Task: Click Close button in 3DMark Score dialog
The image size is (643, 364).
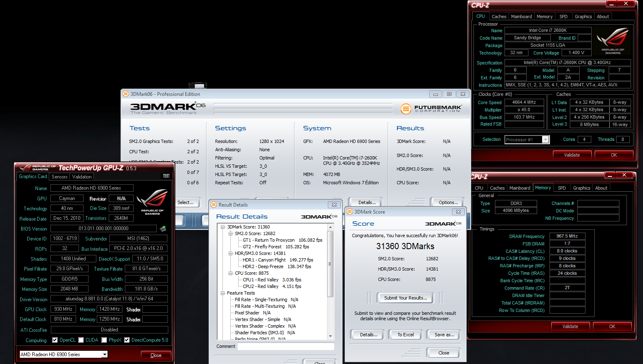Action: 444,353
